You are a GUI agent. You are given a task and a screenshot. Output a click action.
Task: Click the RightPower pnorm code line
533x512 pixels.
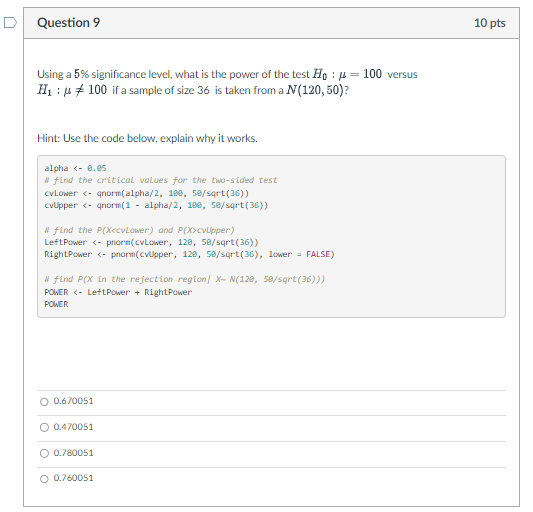click(x=189, y=254)
